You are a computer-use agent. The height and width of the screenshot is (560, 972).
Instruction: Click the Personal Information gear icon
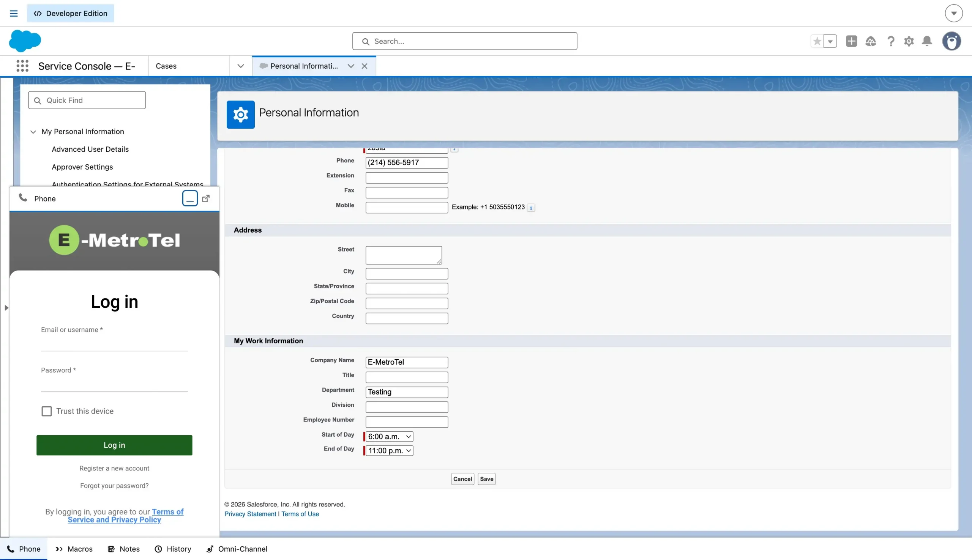240,115
